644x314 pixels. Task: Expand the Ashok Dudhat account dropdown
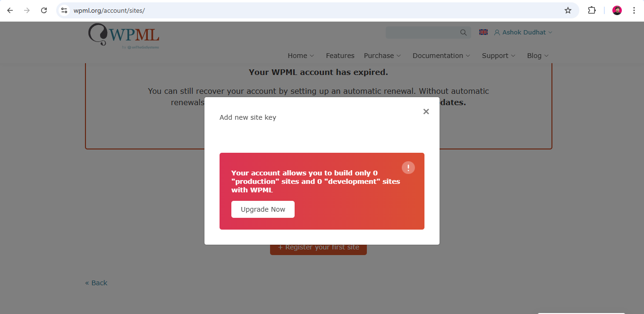coord(523,32)
